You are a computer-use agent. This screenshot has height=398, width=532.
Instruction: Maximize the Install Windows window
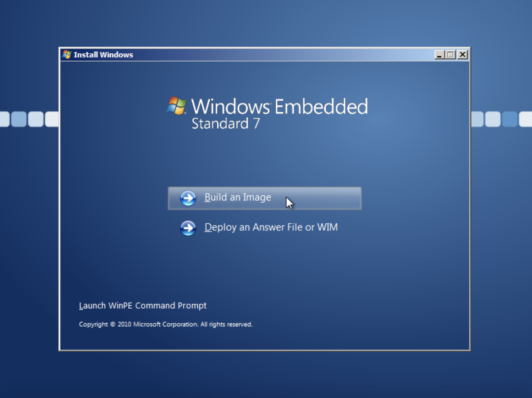click(x=451, y=55)
